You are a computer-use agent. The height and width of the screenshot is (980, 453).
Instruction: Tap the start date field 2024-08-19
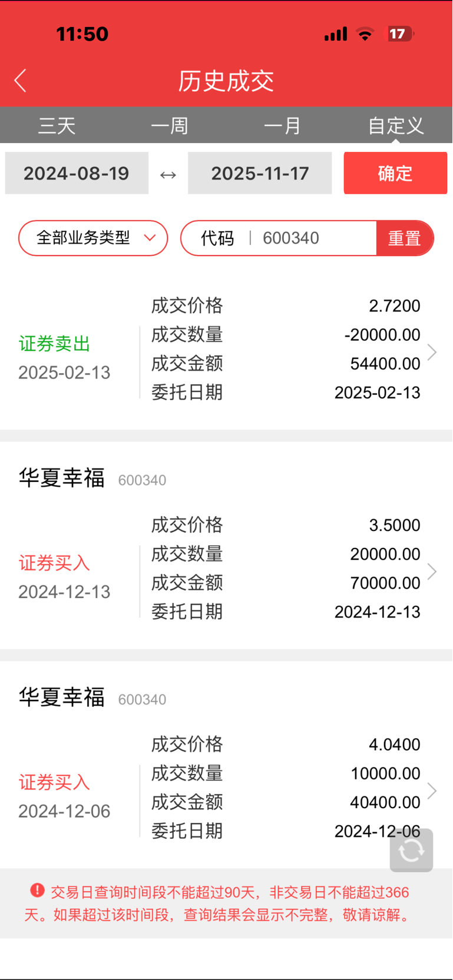77,173
